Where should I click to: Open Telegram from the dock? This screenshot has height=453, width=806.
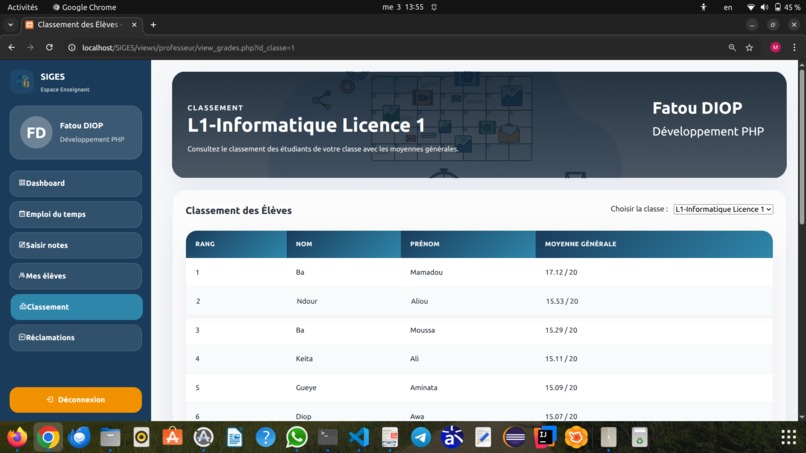pos(421,438)
